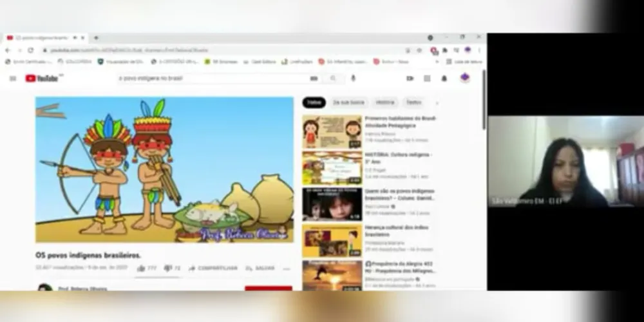Open the on-screen keyboard icon in search box
Image resolution: width=644 pixels, height=322 pixels.
pos(314,79)
